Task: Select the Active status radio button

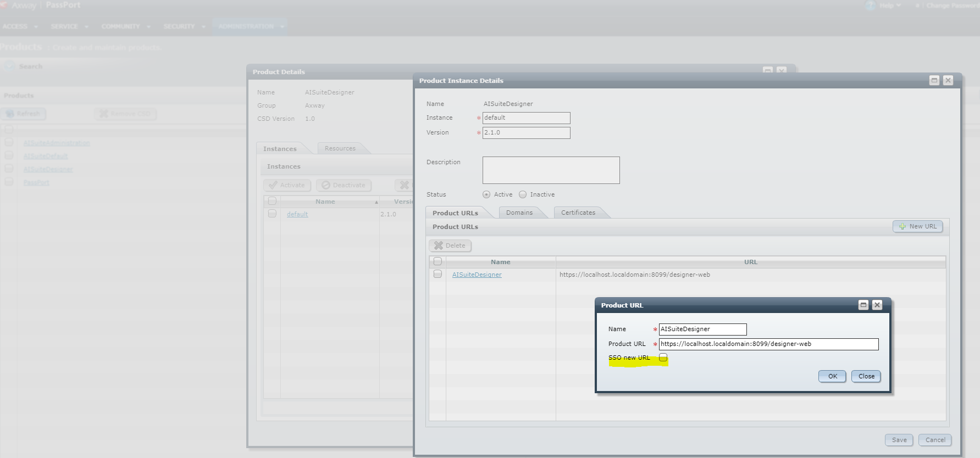Action: coord(486,194)
